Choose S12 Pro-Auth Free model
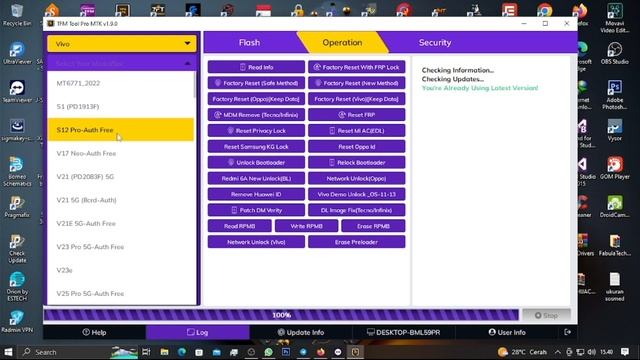This screenshot has height=360, width=640. (x=121, y=130)
